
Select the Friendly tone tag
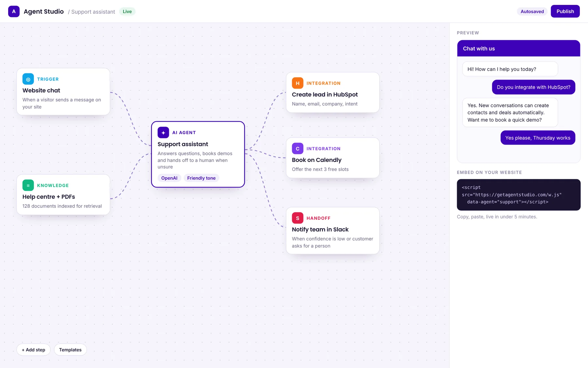coord(201,178)
